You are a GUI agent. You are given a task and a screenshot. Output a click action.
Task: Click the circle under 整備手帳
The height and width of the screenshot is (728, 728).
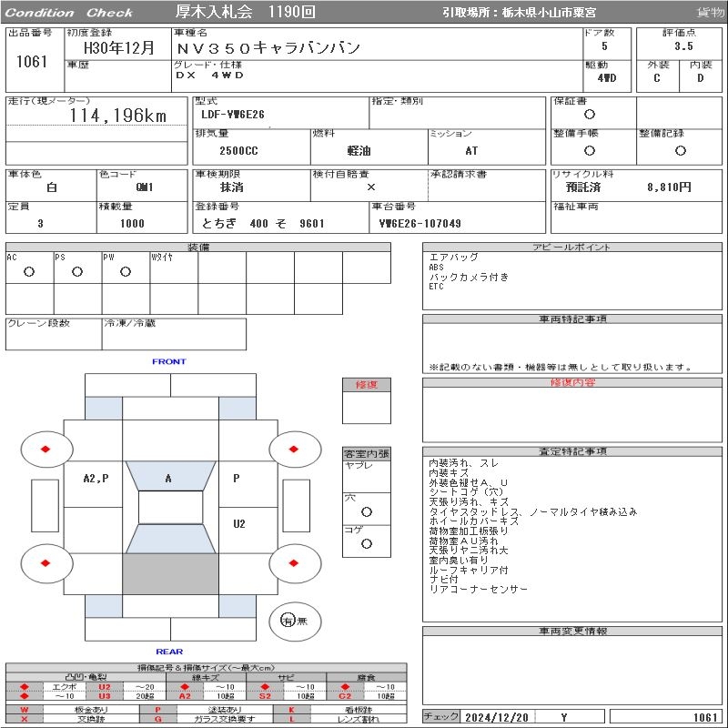coord(590,150)
